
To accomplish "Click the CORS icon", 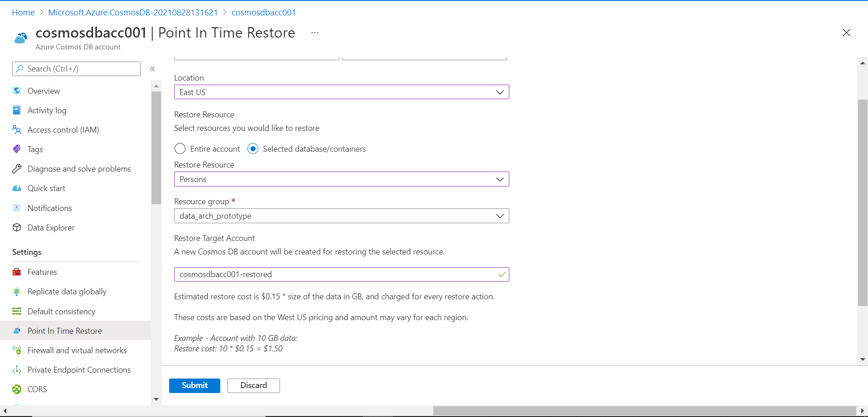I will point(17,389).
